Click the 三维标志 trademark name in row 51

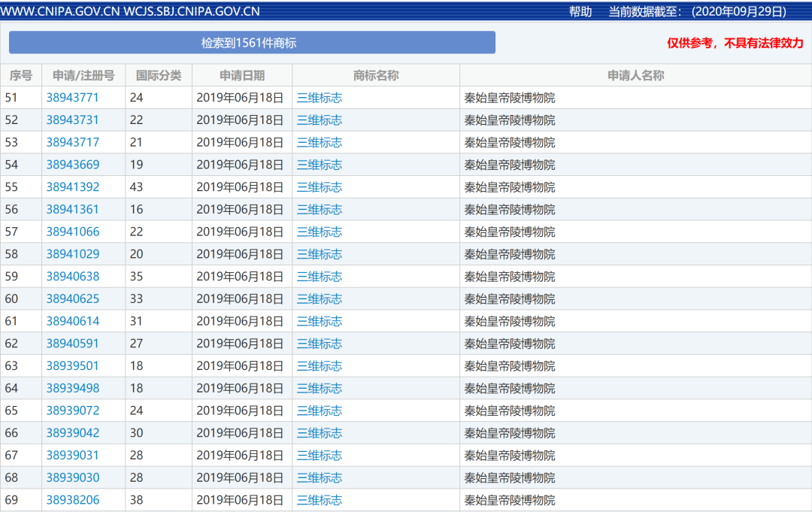320,98
